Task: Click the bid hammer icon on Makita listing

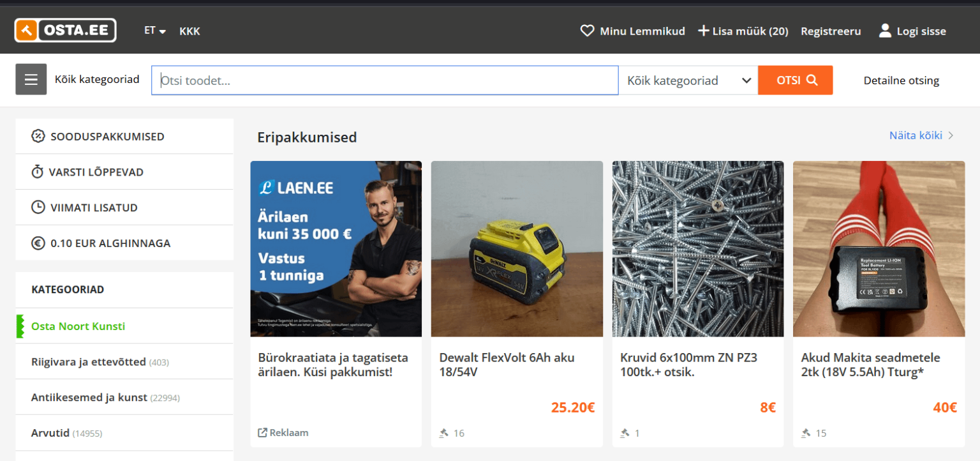Action: pos(806,433)
